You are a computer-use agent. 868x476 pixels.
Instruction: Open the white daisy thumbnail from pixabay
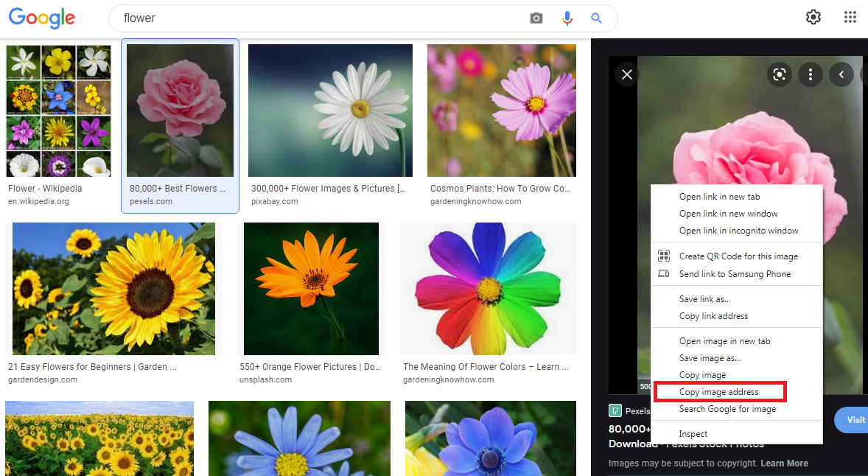tap(330, 111)
